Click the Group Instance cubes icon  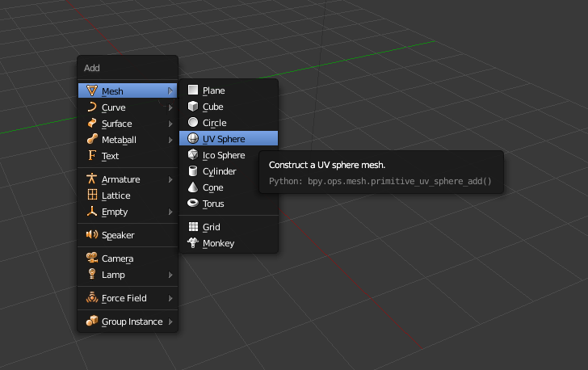click(92, 321)
